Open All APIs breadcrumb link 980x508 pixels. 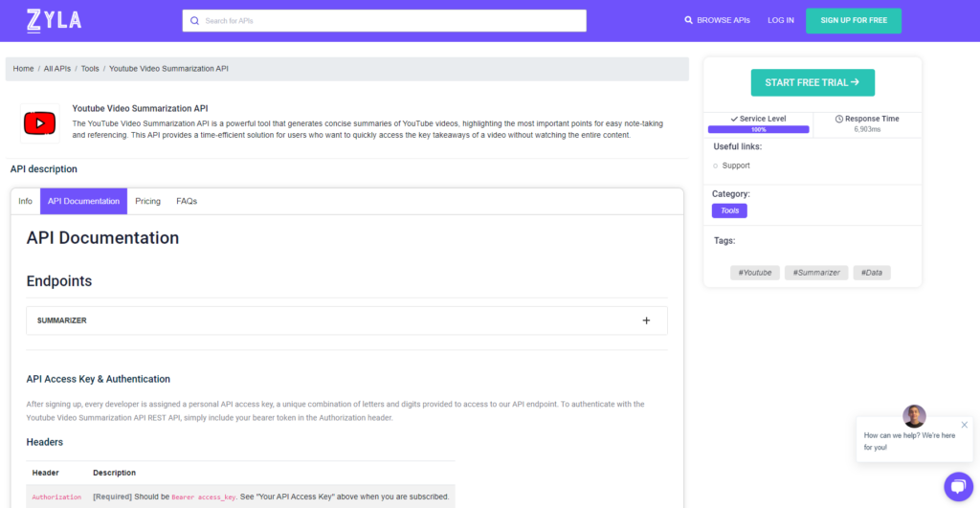[x=57, y=69]
